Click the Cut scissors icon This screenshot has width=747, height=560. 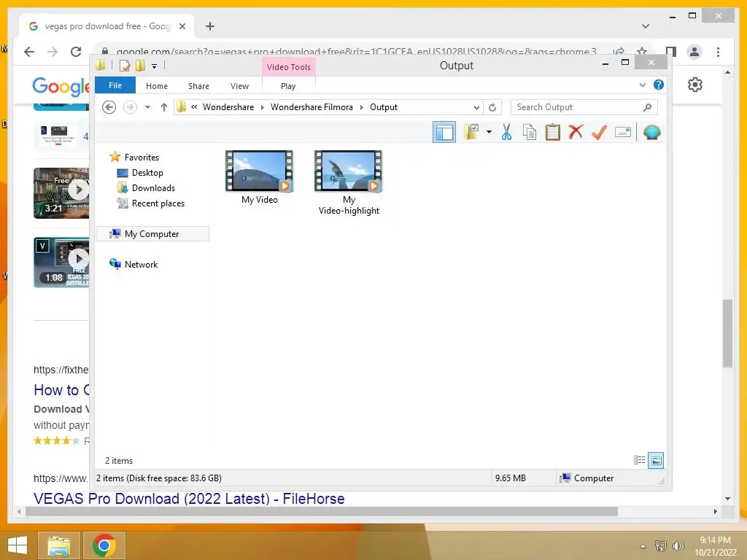tap(506, 132)
